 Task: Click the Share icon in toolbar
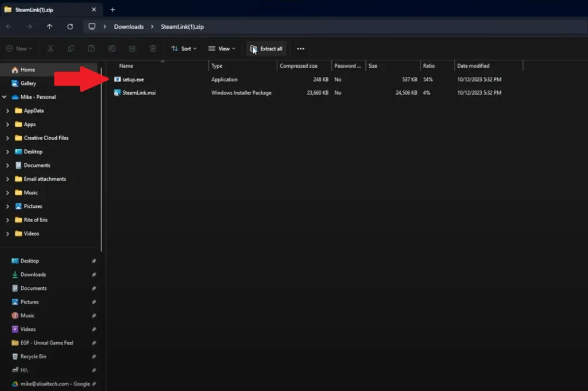click(x=133, y=49)
